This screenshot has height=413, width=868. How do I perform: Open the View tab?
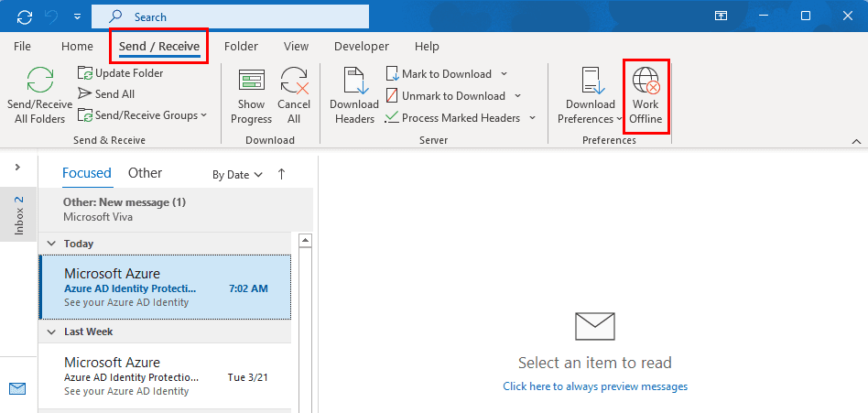pos(296,47)
